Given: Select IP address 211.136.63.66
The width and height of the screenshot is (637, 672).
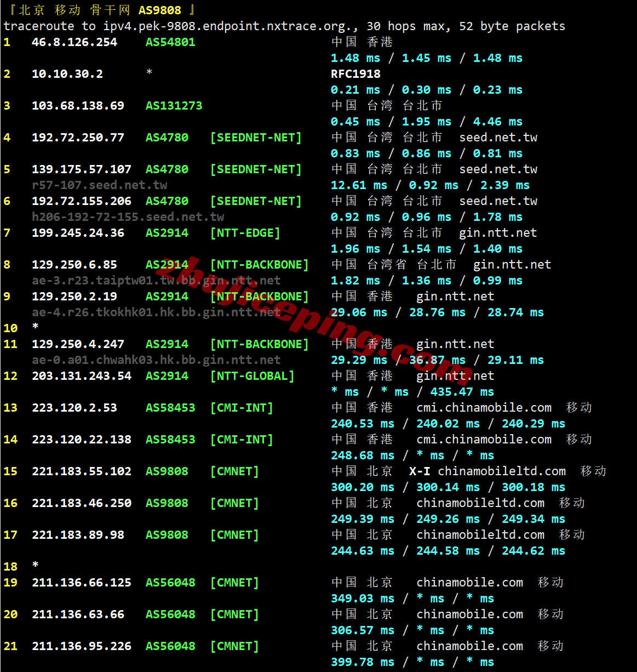Looking at the screenshot, I should (78, 614).
